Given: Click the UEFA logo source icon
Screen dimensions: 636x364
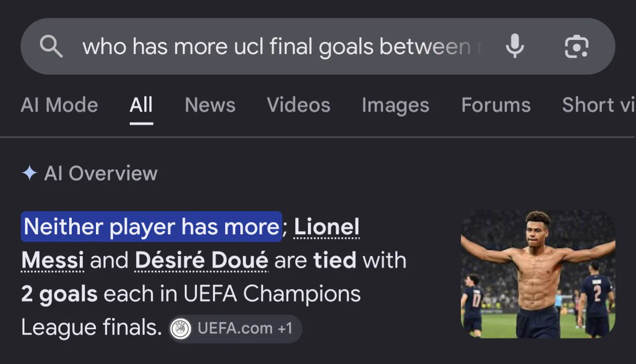Looking at the screenshot, I should pyautogui.click(x=180, y=329).
